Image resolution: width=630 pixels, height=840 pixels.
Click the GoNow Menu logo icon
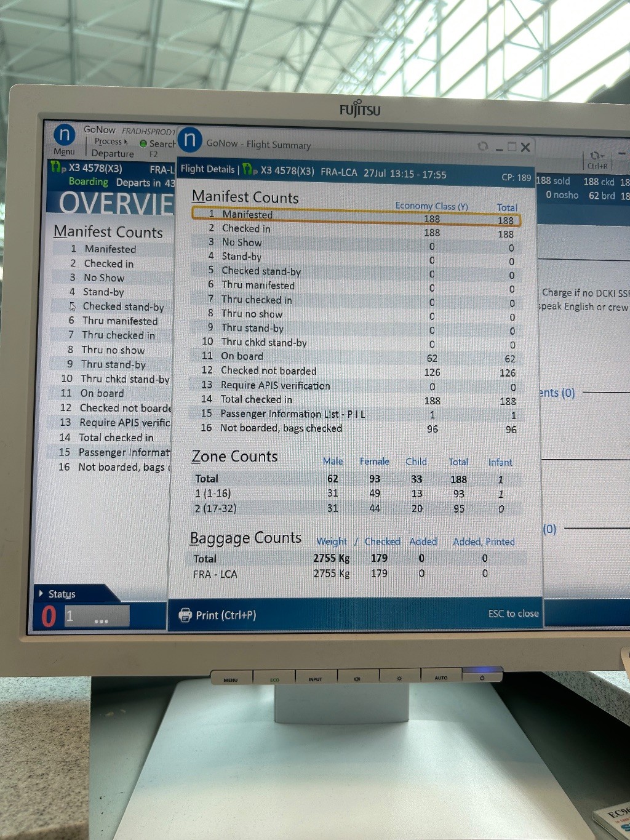[x=65, y=134]
